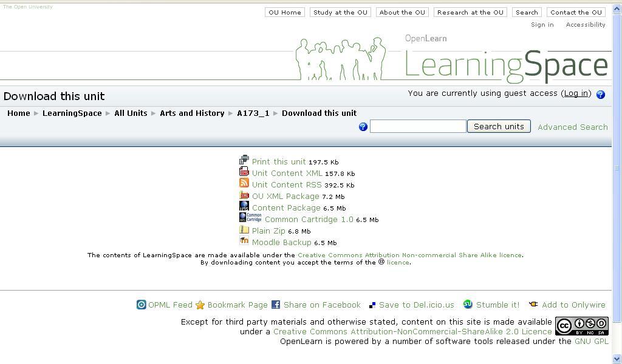622x364 pixels.
Task: Go to Arts and History breadcrumb
Action: (192, 113)
